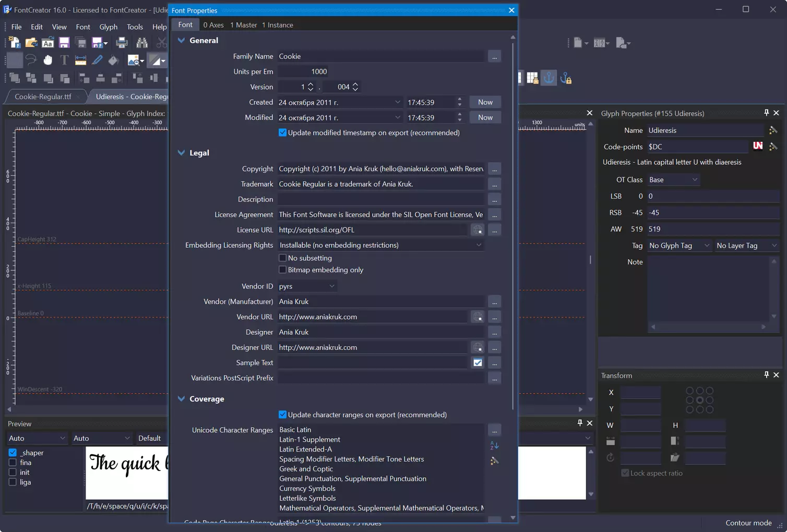Open the No Glyph Tag dropdown
This screenshot has height=532, width=787.
(679, 246)
